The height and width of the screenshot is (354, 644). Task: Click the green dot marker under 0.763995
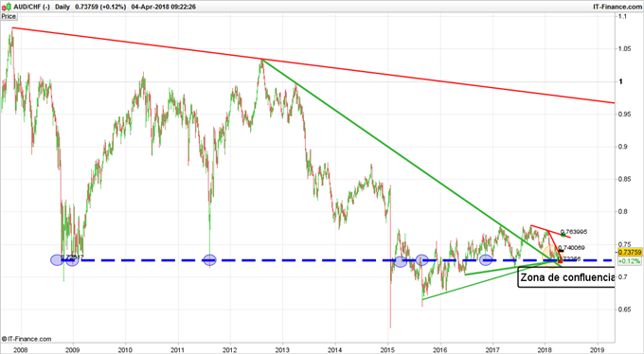point(563,235)
